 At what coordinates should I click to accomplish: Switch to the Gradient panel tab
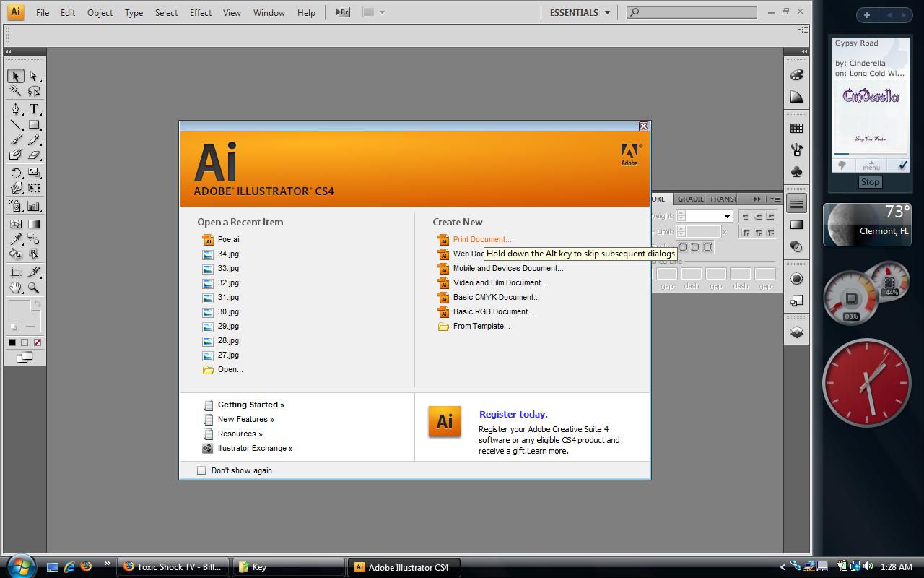pos(690,199)
